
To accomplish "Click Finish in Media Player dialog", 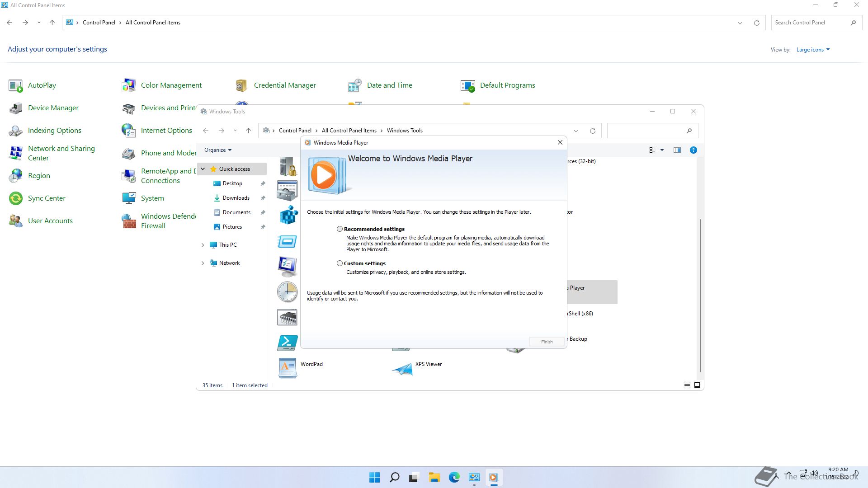I will point(547,342).
